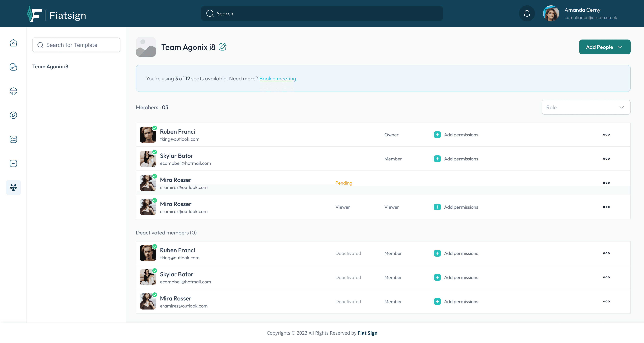Screen dimensions: 644x343
Task: Click the Members : 03 label
Action: (x=152, y=107)
